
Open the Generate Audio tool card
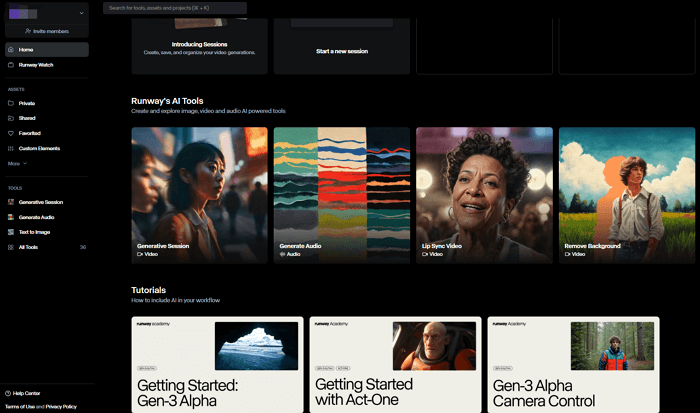342,196
